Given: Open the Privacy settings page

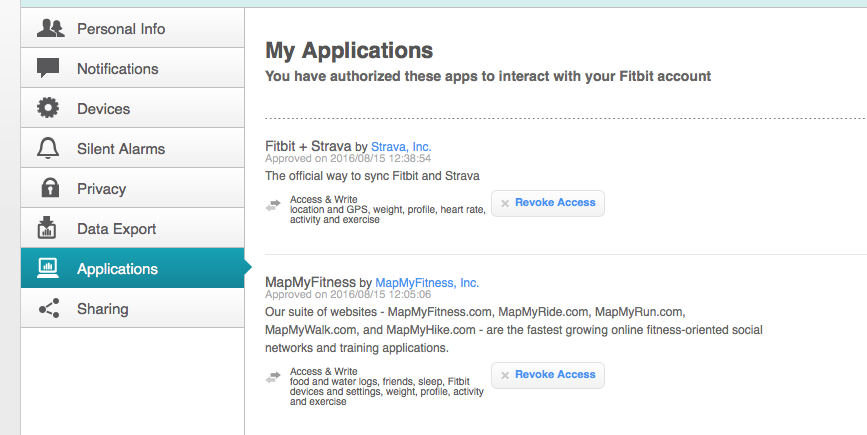Looking at the screenshot, I should 101,189.
